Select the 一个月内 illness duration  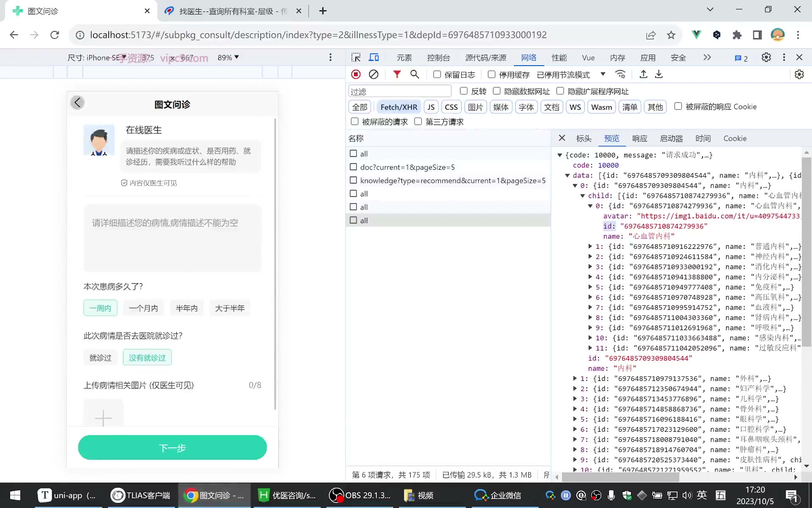coord(144,308)
